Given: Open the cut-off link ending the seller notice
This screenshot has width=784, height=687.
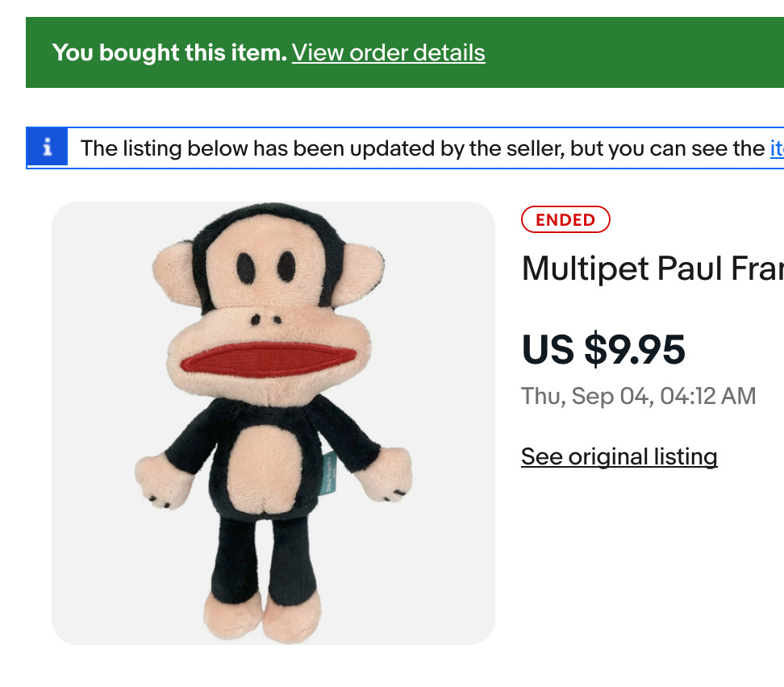Looking at the screenshot, I should pyautogui.click(x=777, y=148).
